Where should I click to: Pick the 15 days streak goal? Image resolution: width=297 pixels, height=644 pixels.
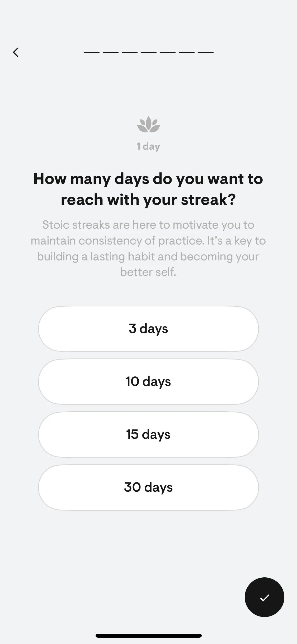point(148,435)
